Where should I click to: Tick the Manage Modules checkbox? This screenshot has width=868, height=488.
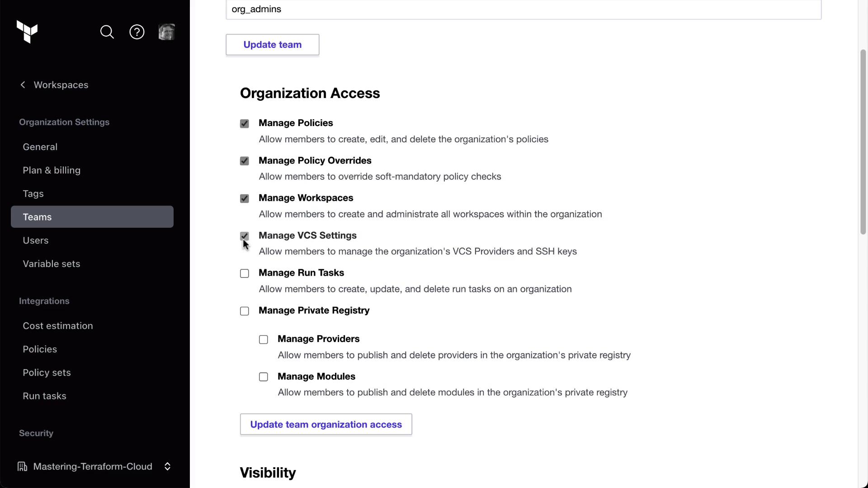264,377
